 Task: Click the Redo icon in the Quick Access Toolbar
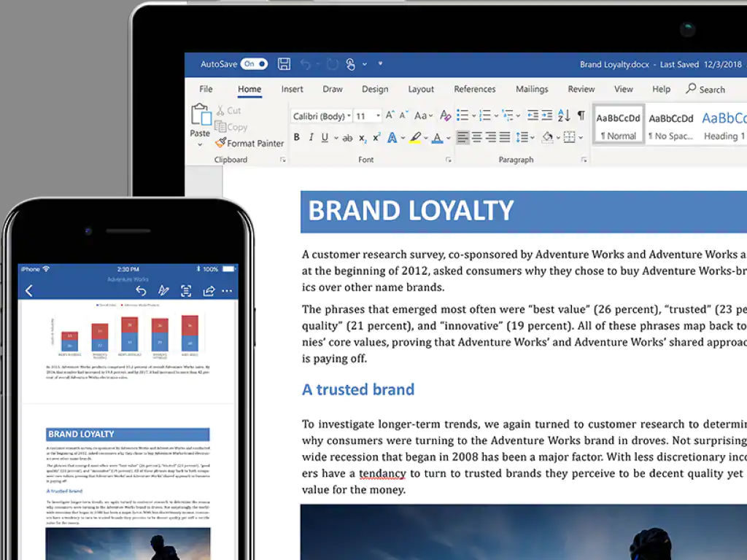pos(332,64)
